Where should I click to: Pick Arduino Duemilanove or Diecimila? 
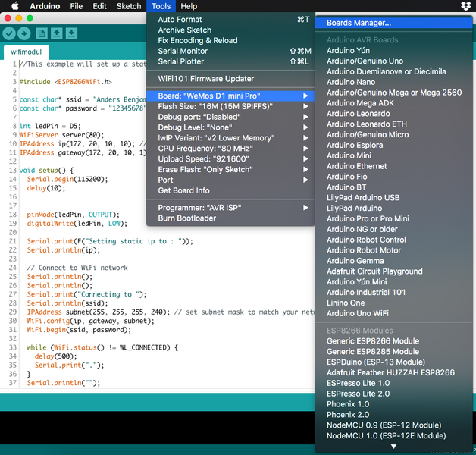393,72
